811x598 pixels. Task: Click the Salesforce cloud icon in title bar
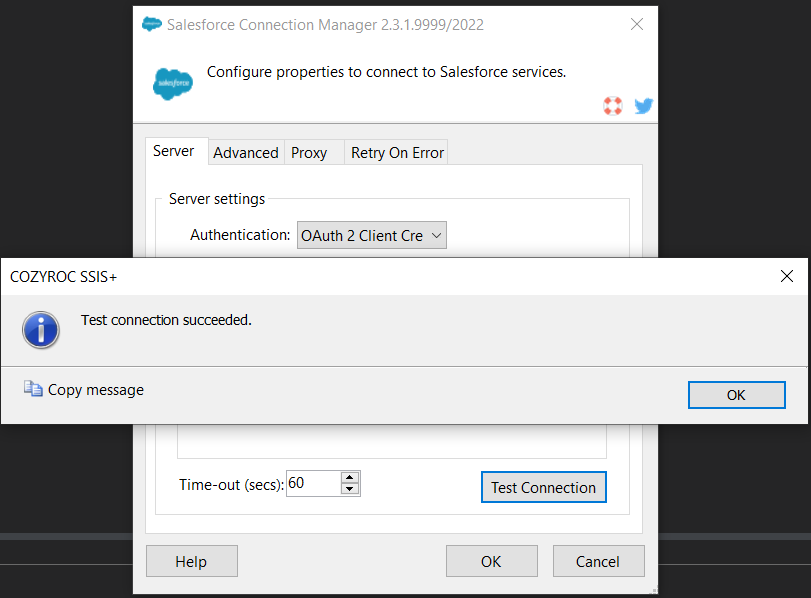152,24
